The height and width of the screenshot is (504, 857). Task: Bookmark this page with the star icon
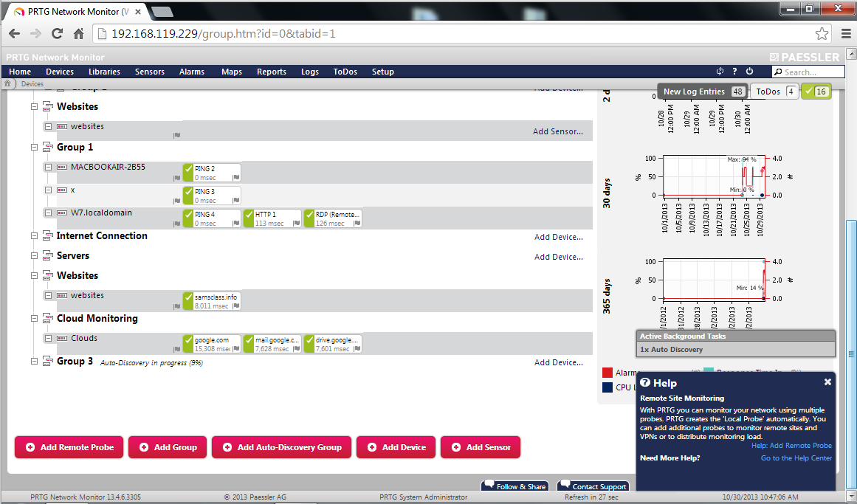click(x=822, y=34)
